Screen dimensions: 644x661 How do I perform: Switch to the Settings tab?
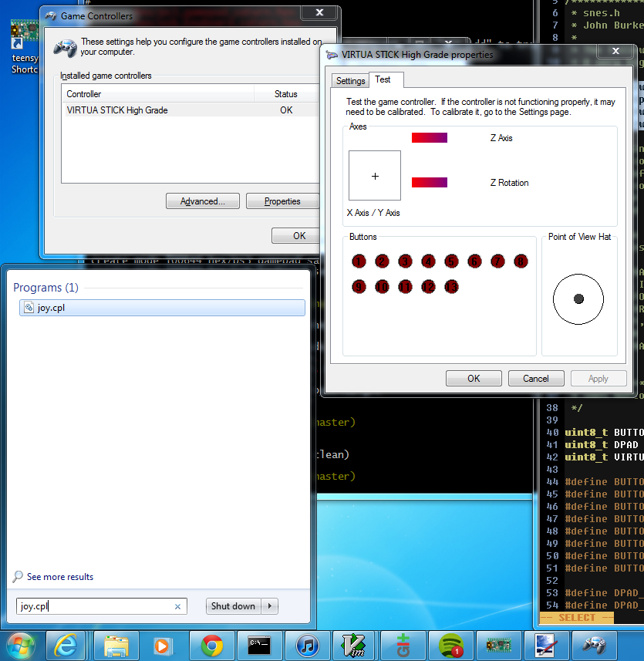tap(350, 80)
